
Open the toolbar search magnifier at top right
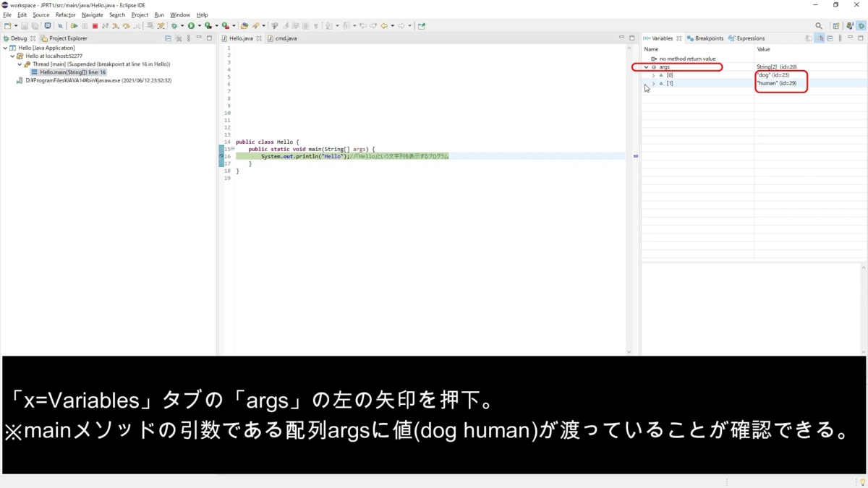pos(819,26)
